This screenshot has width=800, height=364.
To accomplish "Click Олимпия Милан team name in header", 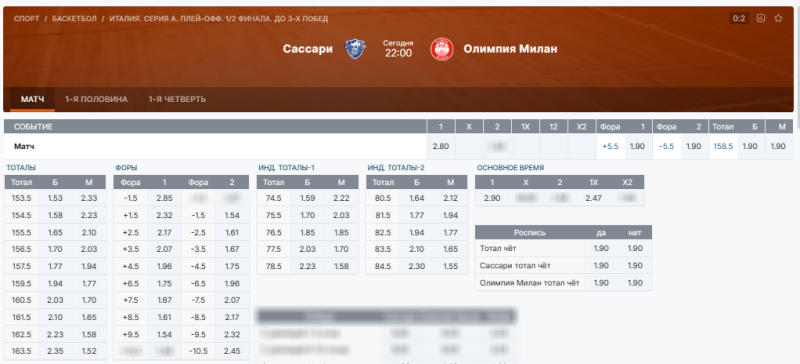I will 510,49.
